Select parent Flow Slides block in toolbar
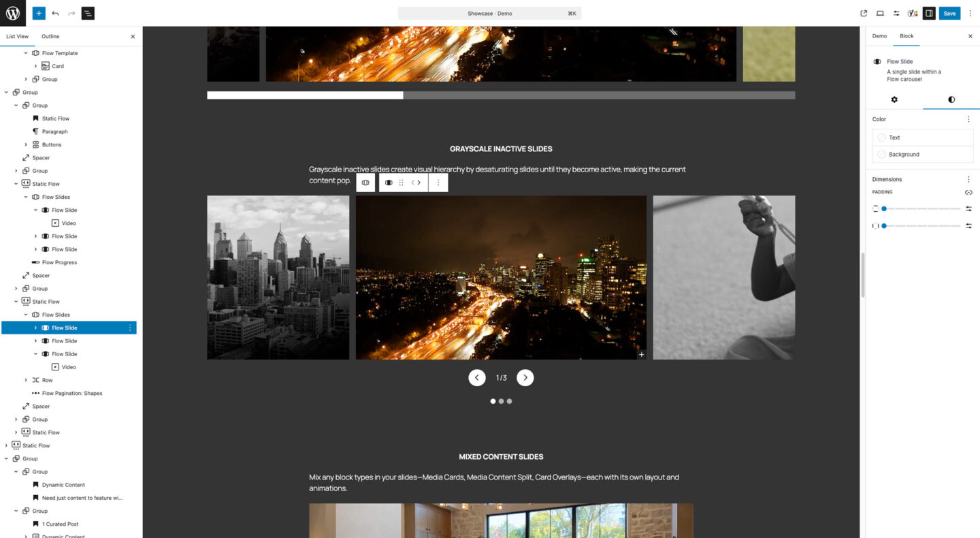The height and width of the screenshot is (538, 980). [365, 183]
